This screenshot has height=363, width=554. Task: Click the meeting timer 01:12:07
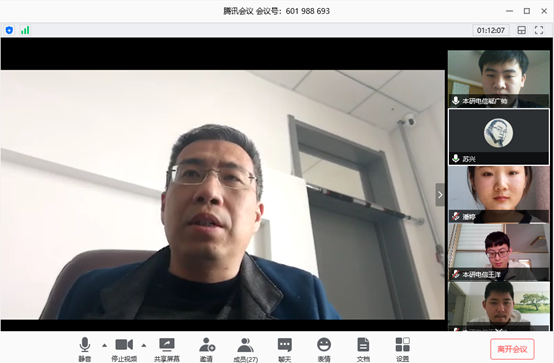pos(491,30)
